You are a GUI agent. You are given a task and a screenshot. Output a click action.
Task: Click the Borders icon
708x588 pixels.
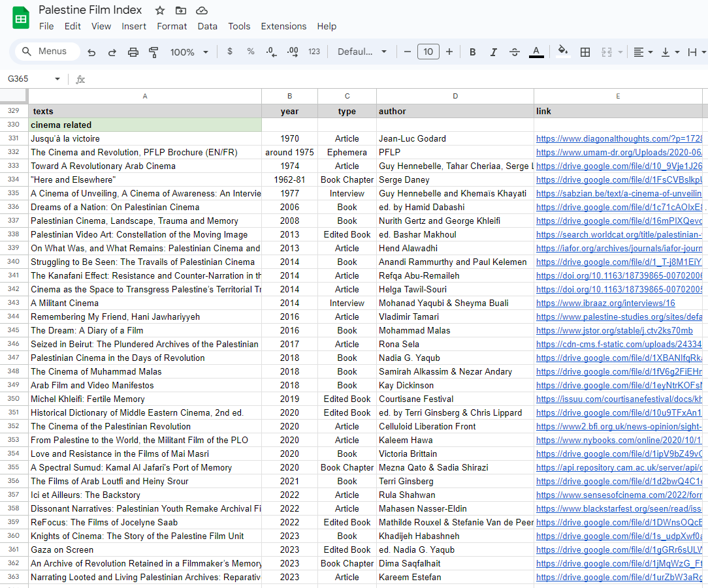[585, 52]
